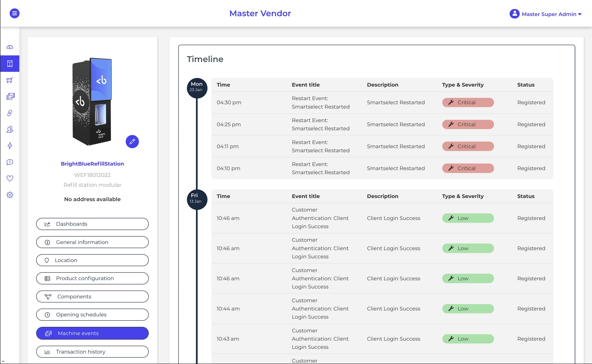Click the hamburger menu icon
Image resolution: width=592 pixels, height=364 pixels.
click(x=14, y=13)
